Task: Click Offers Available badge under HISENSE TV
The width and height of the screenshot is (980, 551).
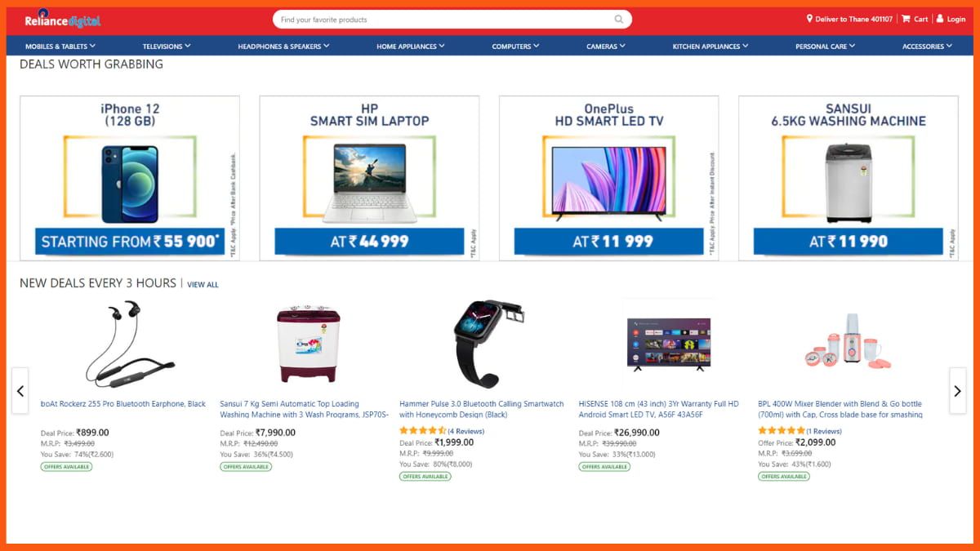Action: (x=604, y=467)
